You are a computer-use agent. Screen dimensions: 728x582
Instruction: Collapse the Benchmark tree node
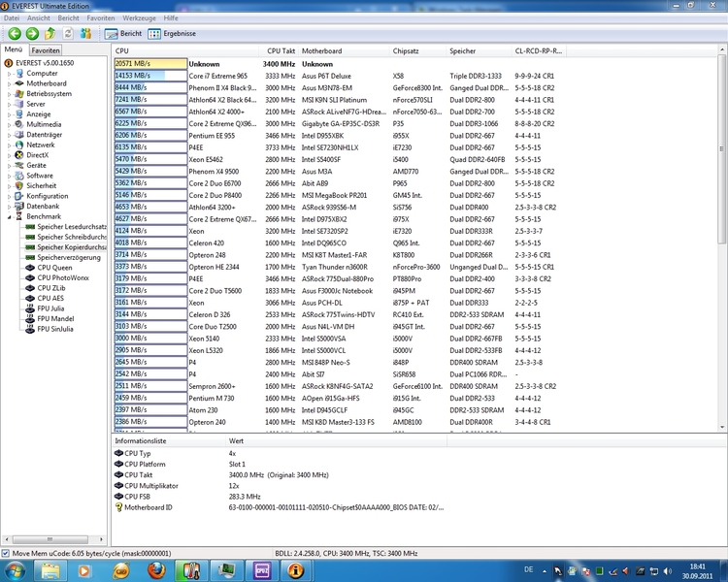pyautogui.click(x=9, y=216)
